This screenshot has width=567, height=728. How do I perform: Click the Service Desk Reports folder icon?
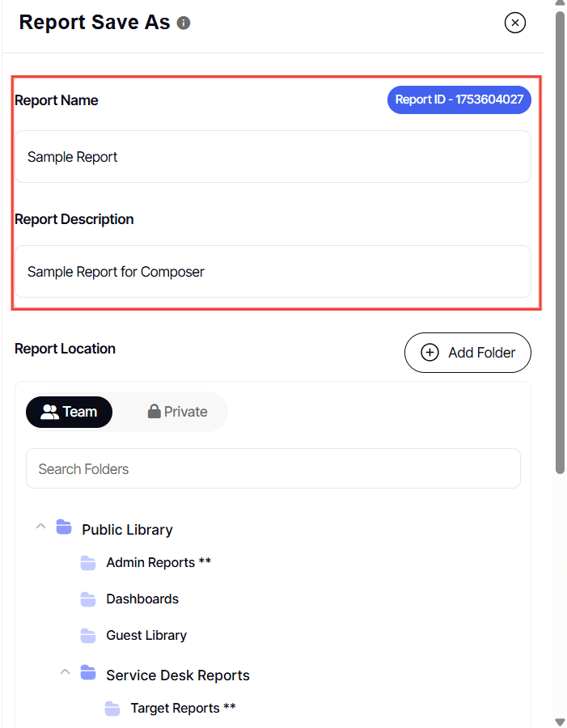(x=88, y=674)
